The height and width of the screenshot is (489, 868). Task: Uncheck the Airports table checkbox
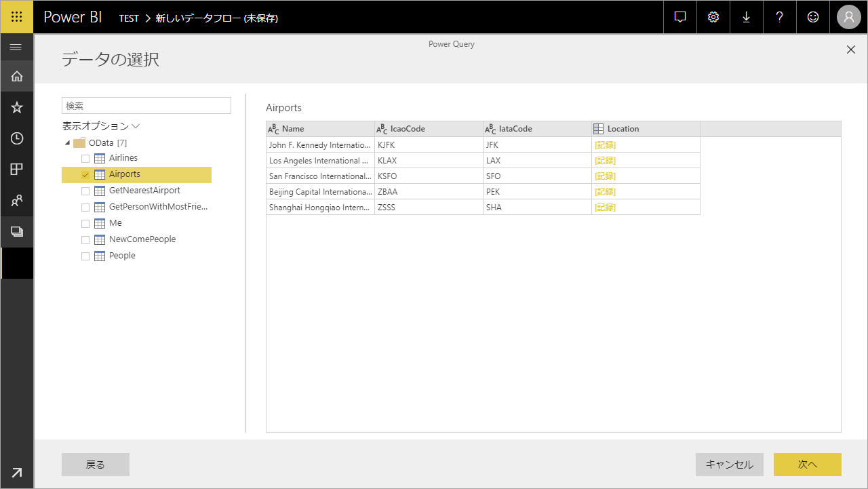pos(85,174)
